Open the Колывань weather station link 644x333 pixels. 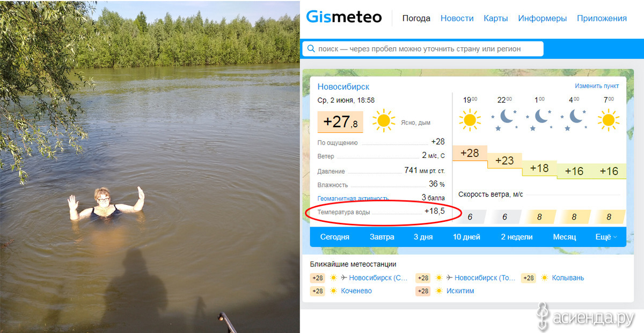568,278
